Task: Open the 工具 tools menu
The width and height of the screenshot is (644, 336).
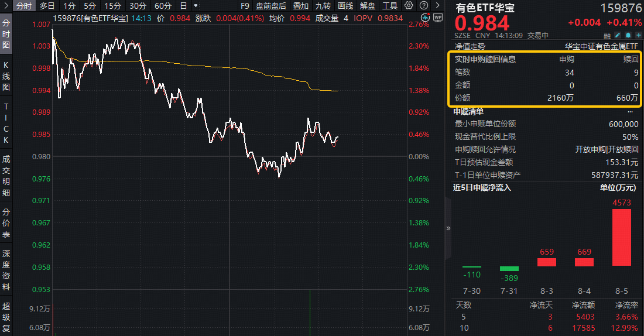Action: [x=390, y=6]
